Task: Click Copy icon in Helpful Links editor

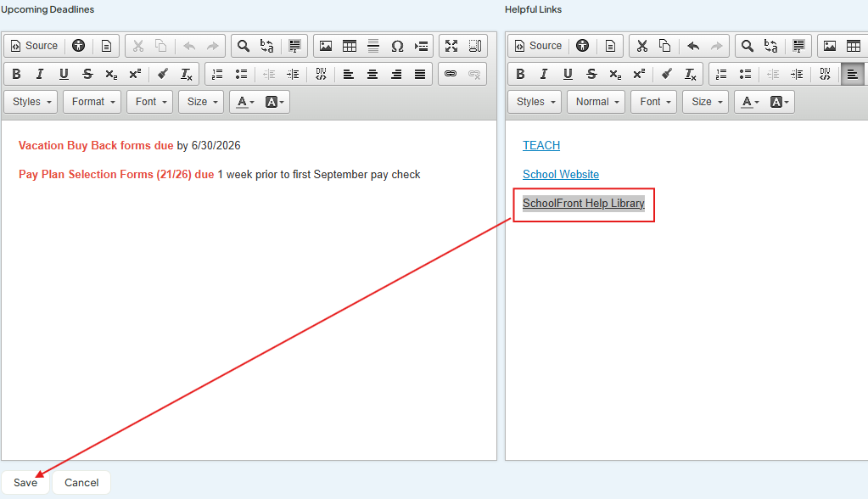Action: point(665,46)
